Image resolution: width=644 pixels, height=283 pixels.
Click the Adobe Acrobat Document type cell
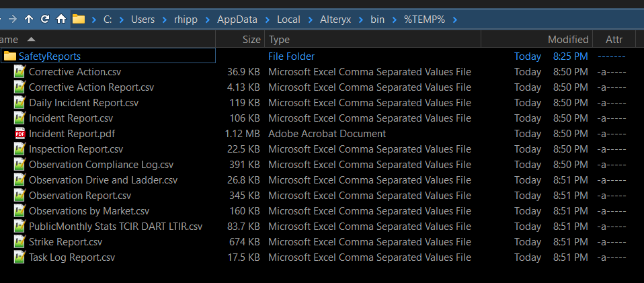[327, 134]
